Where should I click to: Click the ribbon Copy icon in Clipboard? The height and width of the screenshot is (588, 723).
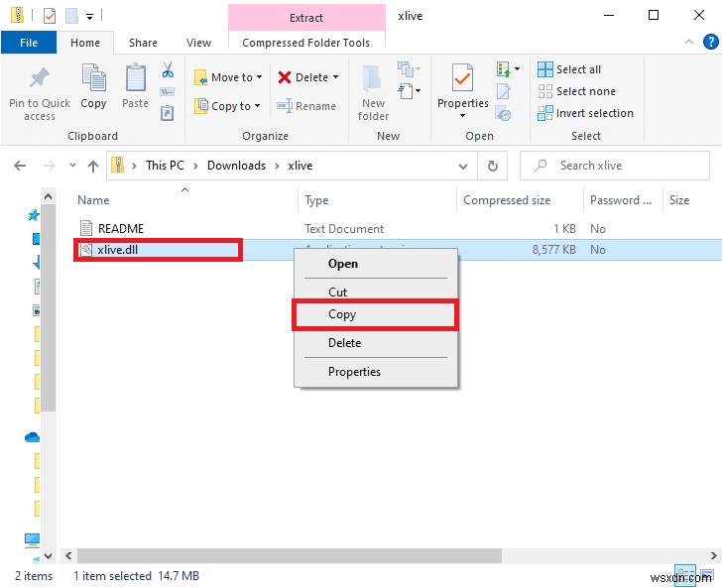click(x=93, y=77)
